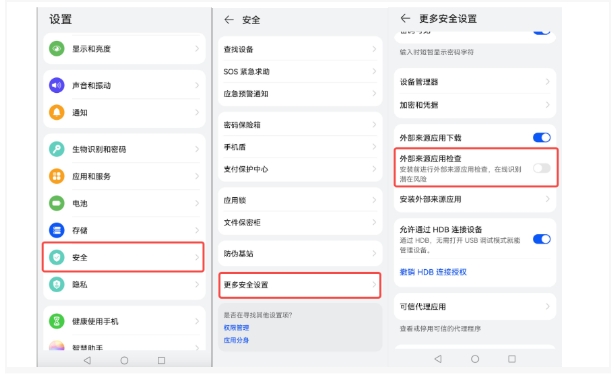
Task: Tap 撤销 HDB 连接授权 link
Action: tap(433, 272)
